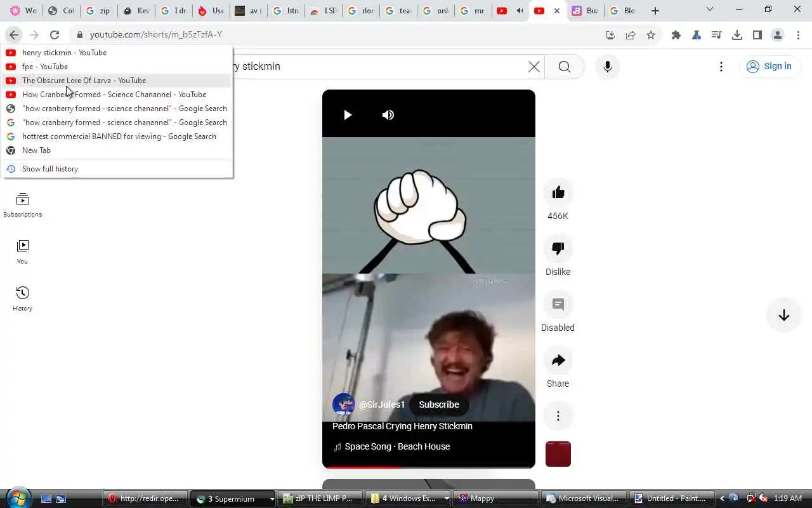Show full history
The width and height of the screenshot is (812, 508).
click(118, 169)
